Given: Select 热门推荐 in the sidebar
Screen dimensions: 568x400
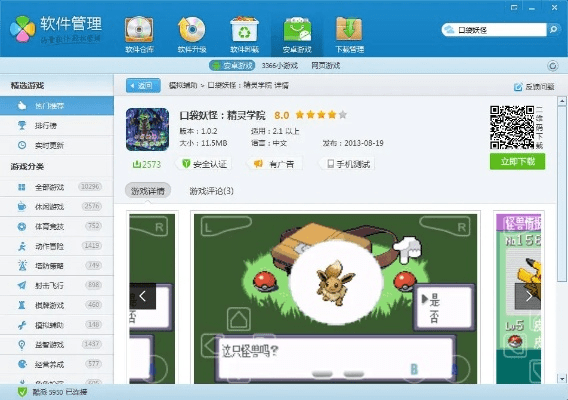Looking at the screenshot, I should (57, 106).
